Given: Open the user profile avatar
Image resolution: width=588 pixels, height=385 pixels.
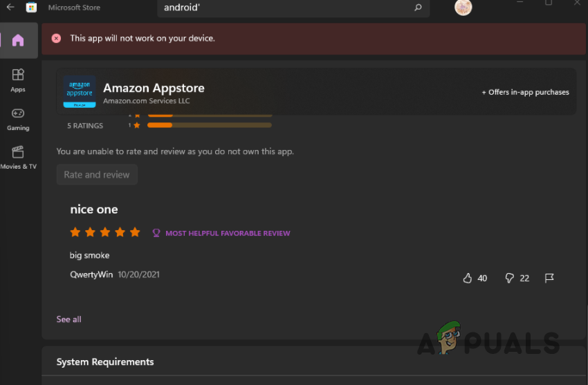Looking at the screenshot, I should coord(463,8).
